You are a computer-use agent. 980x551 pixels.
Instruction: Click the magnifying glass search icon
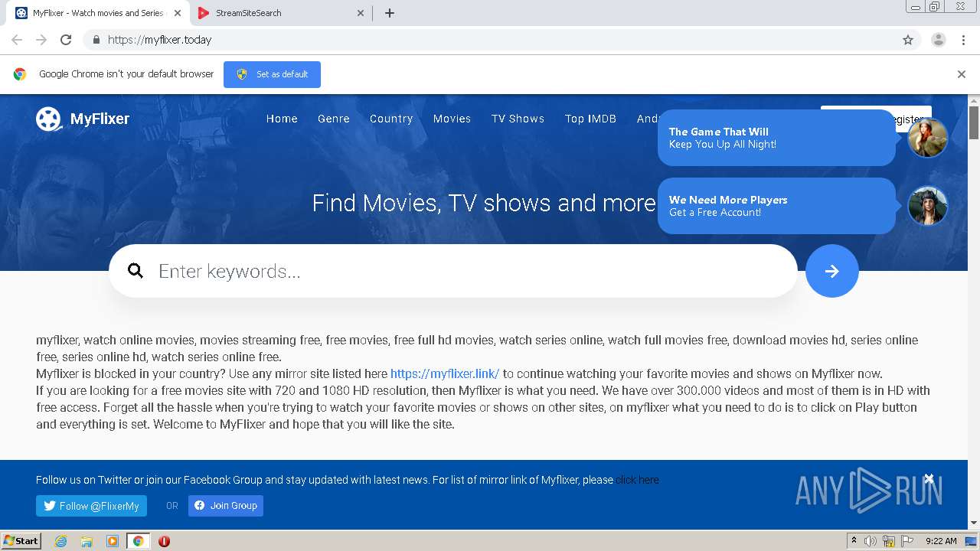(136, 271)
